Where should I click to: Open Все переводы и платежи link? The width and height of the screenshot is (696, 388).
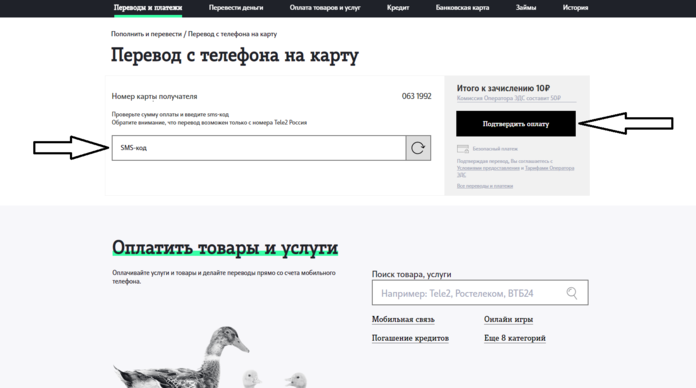[x=485, y=186]
